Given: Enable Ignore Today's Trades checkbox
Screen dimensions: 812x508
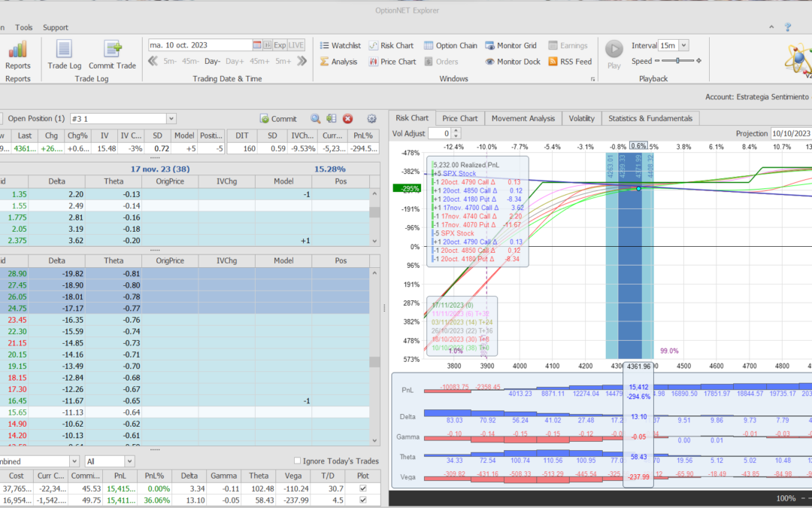Looking at the screenshot, I should (298, 461).
